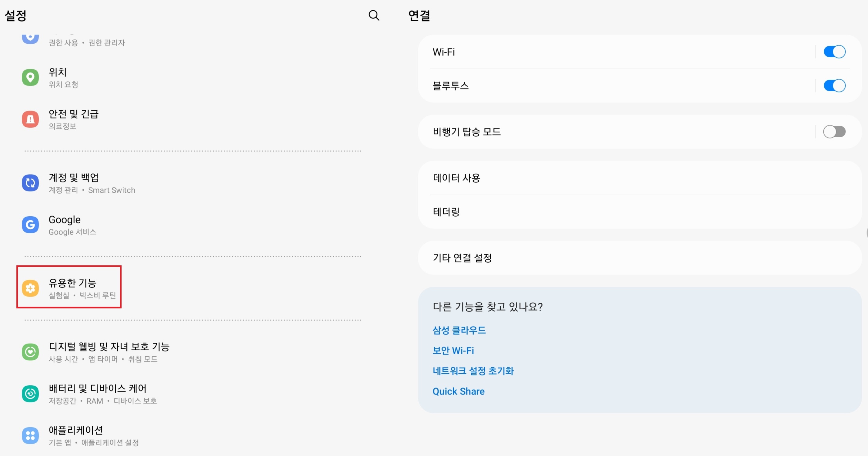Turn off the Wi-Fi toggle
868x456 pixels.
coord(834,52)
